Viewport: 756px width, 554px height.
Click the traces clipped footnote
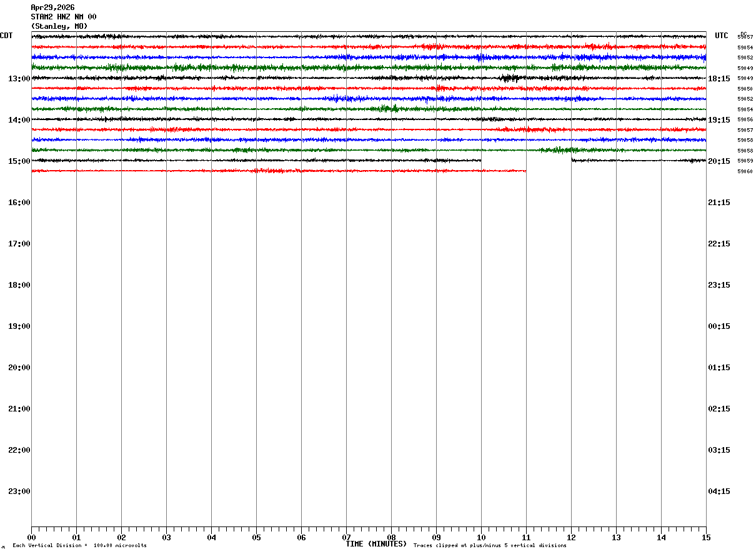click(x=490, y=546)
